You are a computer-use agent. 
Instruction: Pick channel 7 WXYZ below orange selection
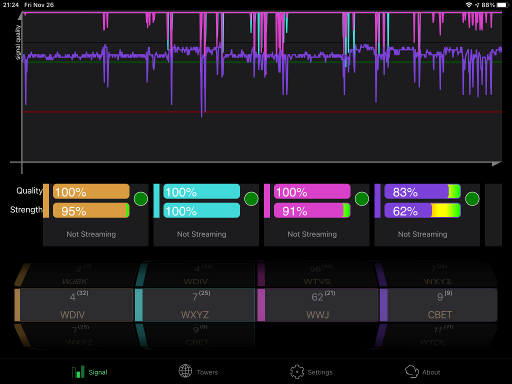[x=77, y=335]
